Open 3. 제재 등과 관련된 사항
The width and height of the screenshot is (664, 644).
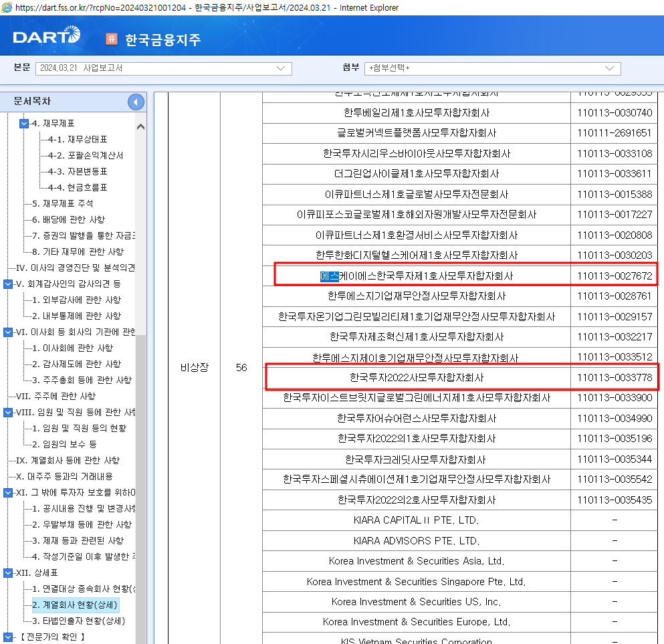click(x=78, y=541)
